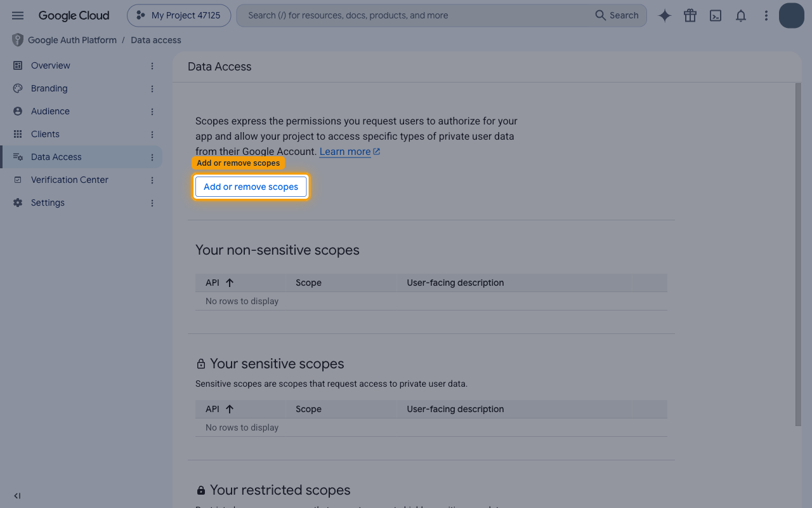
Task: Click the Your non-sensitive scopes heading
Action: click(x=277, y=250)
